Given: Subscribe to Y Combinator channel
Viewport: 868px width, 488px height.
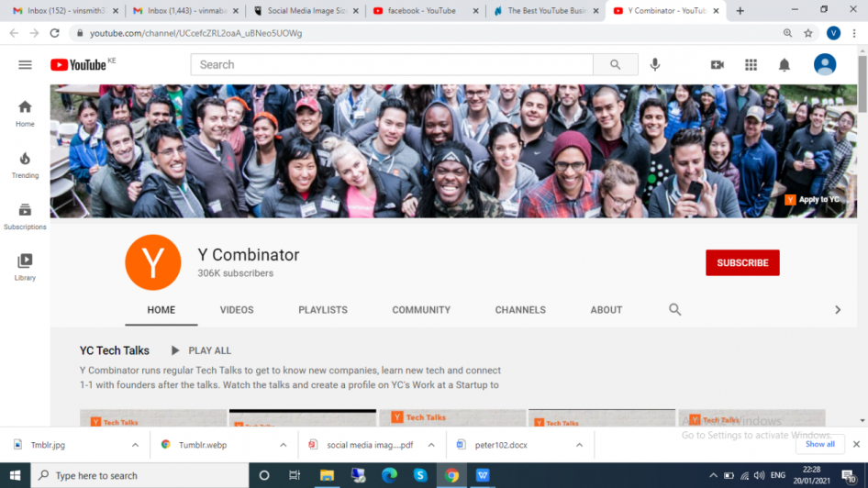Looking at the screenshot, I should (742, 263).
